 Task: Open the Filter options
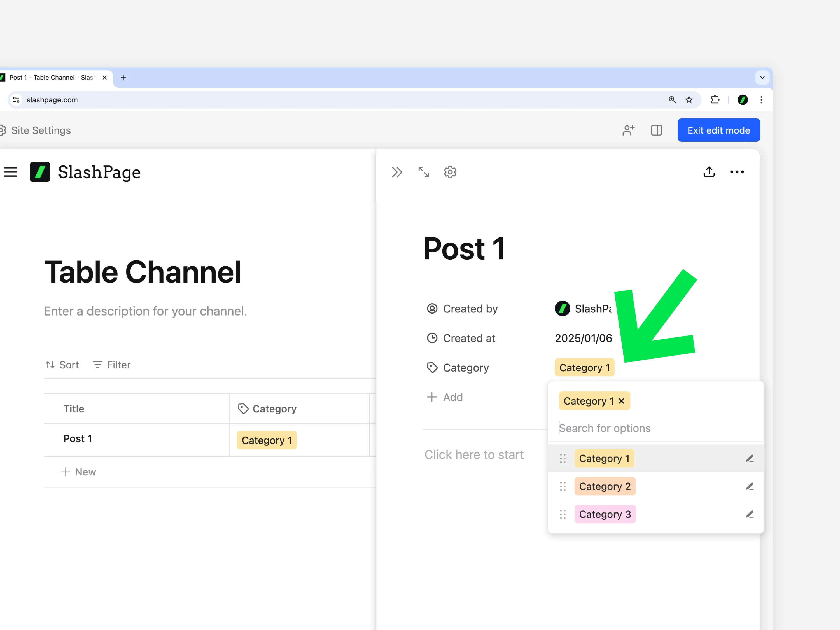click(112, 365)
